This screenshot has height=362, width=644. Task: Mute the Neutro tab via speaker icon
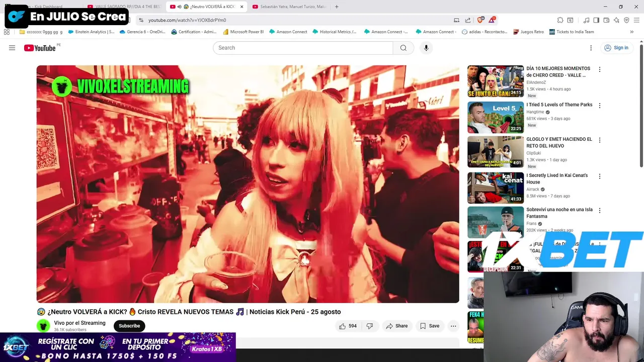point(180,7)
